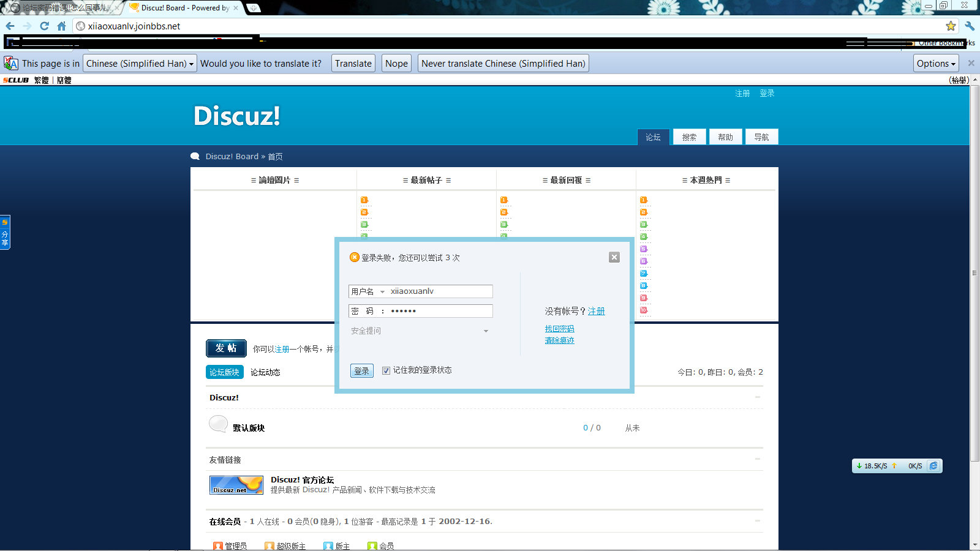Collapse the 在线会员 section
This screenshot has width=980, height=551.
[758, 521]
